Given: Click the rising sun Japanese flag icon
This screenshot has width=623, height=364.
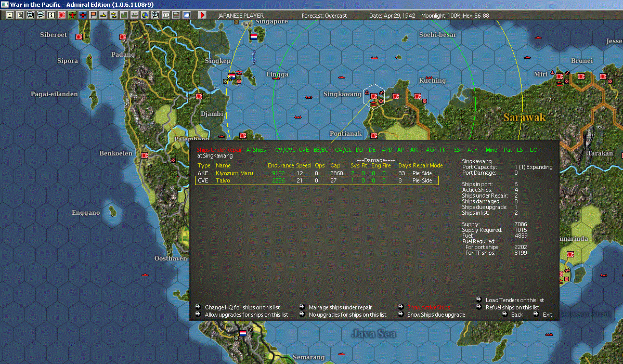Looking at the screenshot, I should (61, 15).
